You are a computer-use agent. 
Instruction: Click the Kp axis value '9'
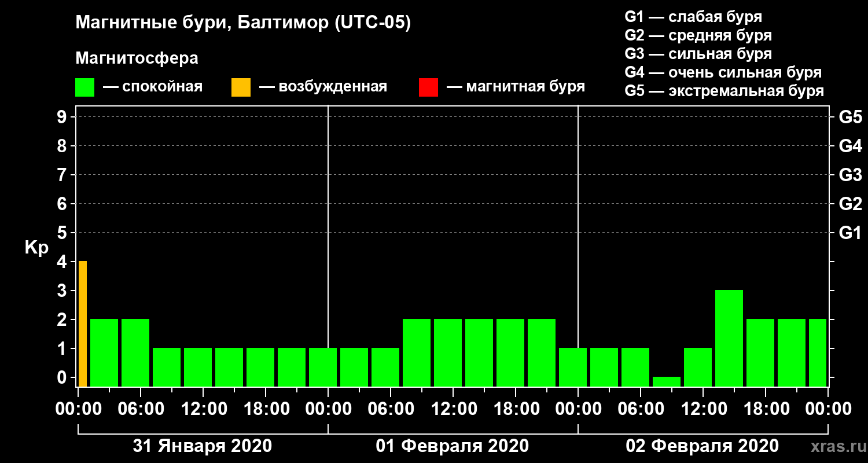[62, 117]
